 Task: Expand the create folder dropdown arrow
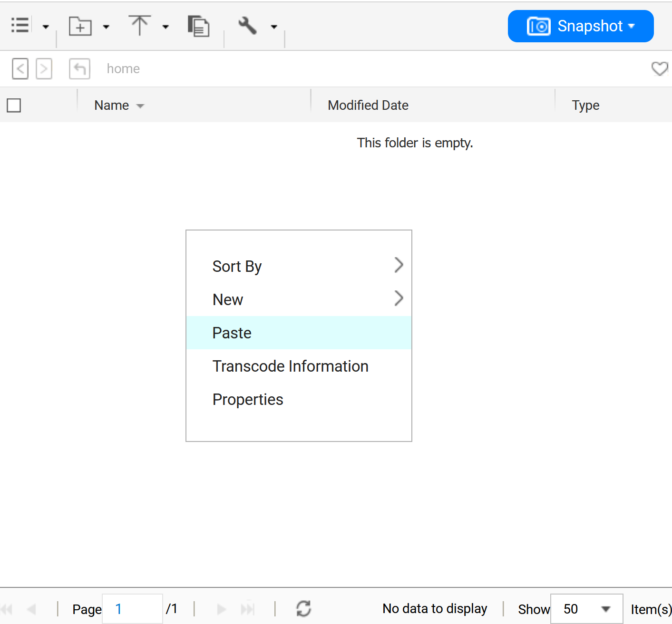coord(106,27)
